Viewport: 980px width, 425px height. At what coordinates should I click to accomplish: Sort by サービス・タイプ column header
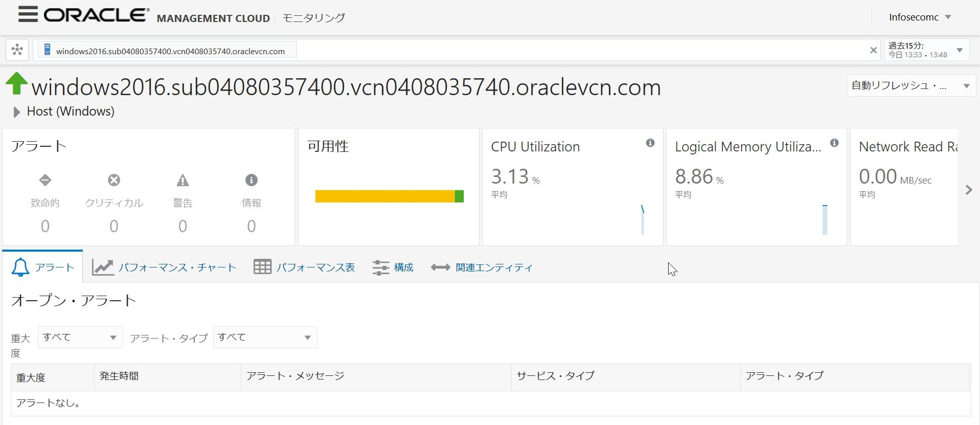click(x=626, y=377)
